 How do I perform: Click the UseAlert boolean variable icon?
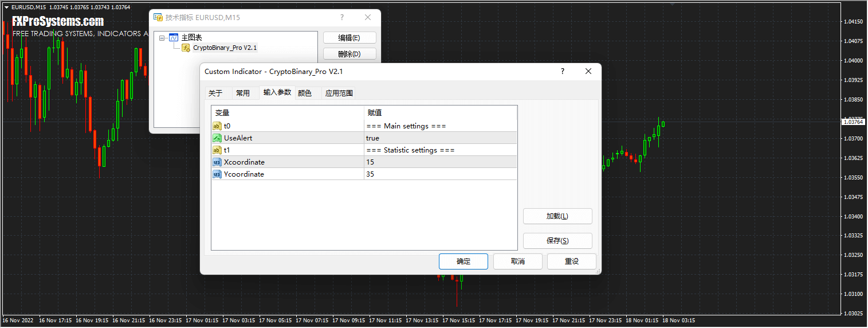[217, 138]
